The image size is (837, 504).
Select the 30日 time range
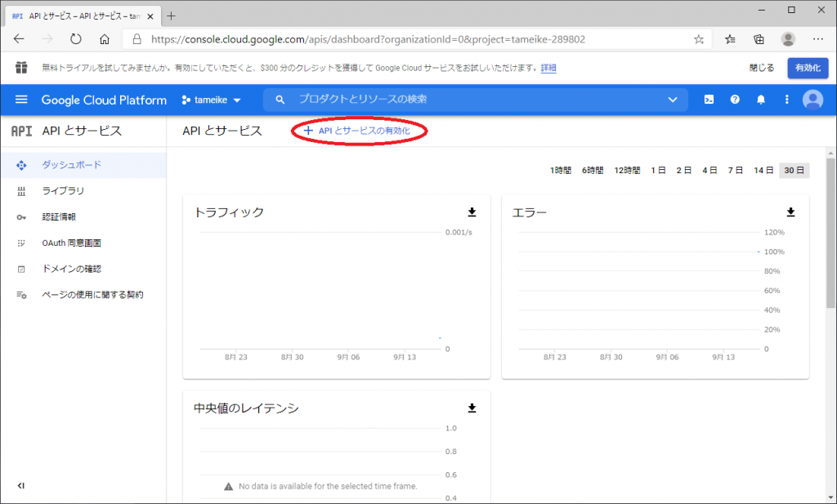(x=794, y=171)
